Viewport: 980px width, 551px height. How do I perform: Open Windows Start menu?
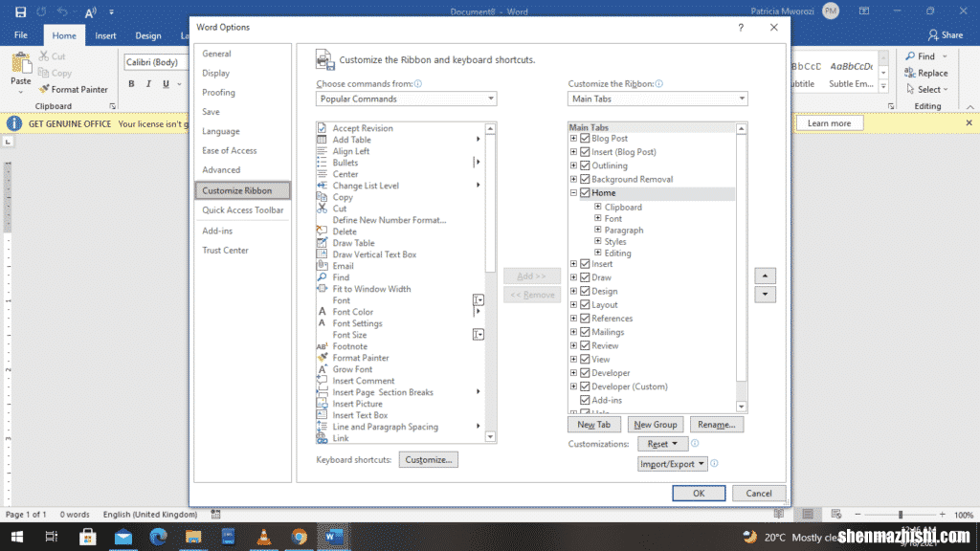click(x=17, y=537)
